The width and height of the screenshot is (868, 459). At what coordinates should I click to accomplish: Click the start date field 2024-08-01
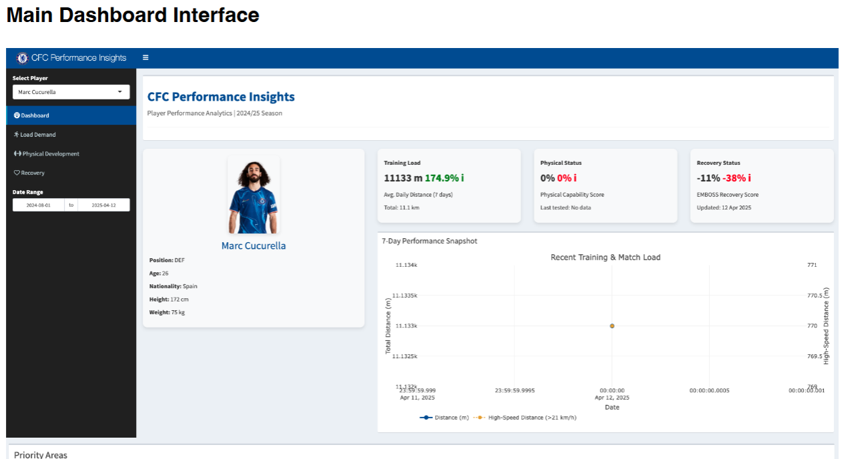point(39,205)
